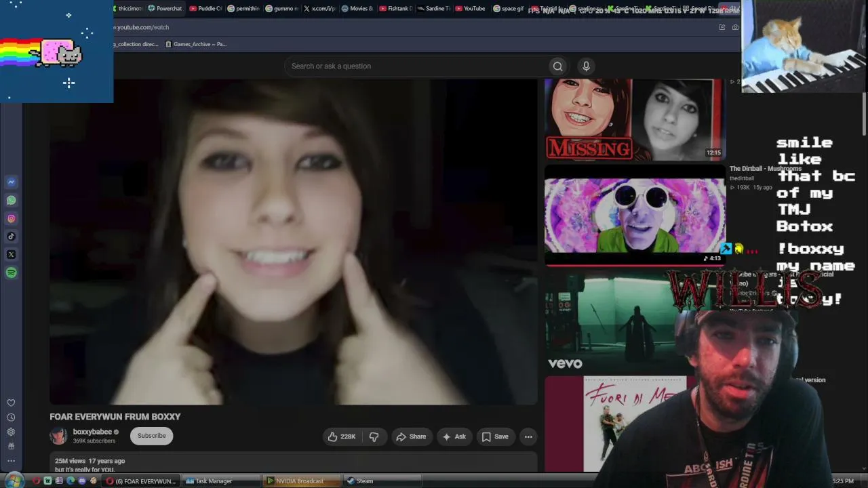This screenshot has width=868, height=488.
Task: Open the Missing Boxxy video thumbnail
Action: pyautogui.click(x=635, y=119)
